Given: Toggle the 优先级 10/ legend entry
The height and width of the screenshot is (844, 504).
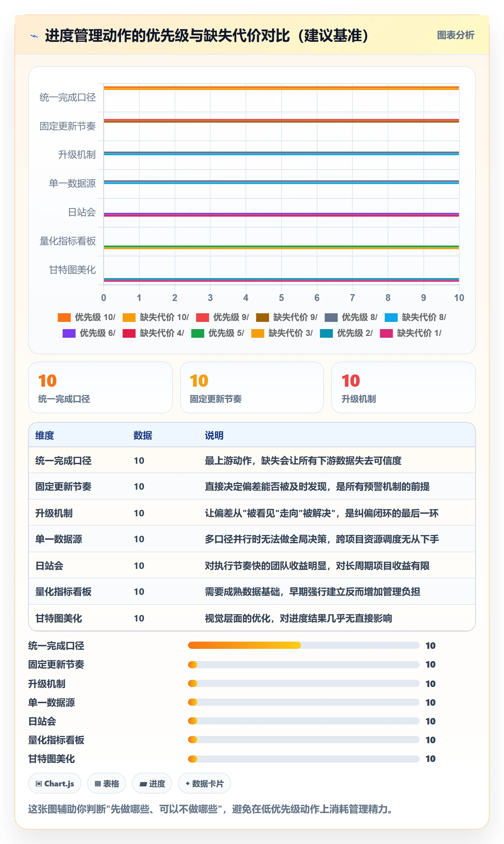Looking at the screenshot, I should pos(86,317).
